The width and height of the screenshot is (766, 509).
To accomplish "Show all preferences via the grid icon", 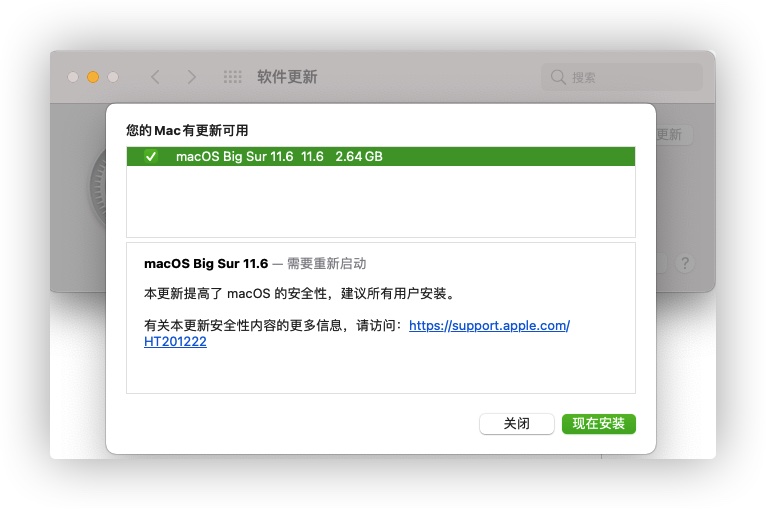I will click(x=233, y=77).
